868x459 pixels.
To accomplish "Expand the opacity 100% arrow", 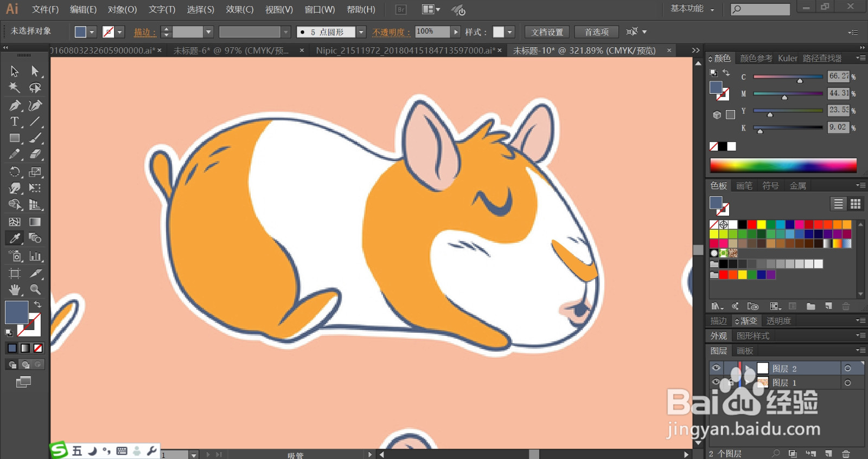I will coord(456,32).
